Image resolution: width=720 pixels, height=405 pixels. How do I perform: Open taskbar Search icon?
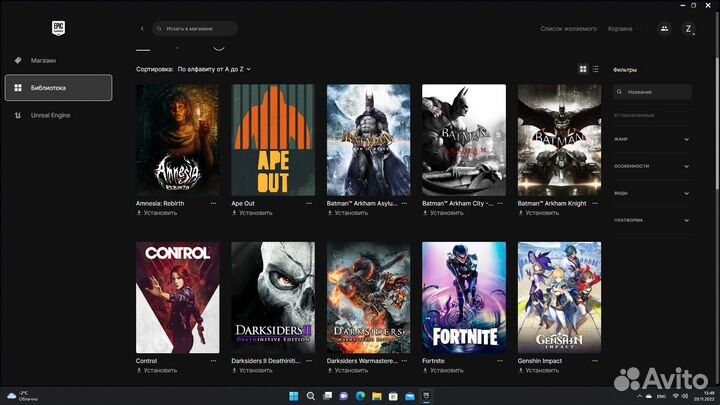[x=310, y=396]
